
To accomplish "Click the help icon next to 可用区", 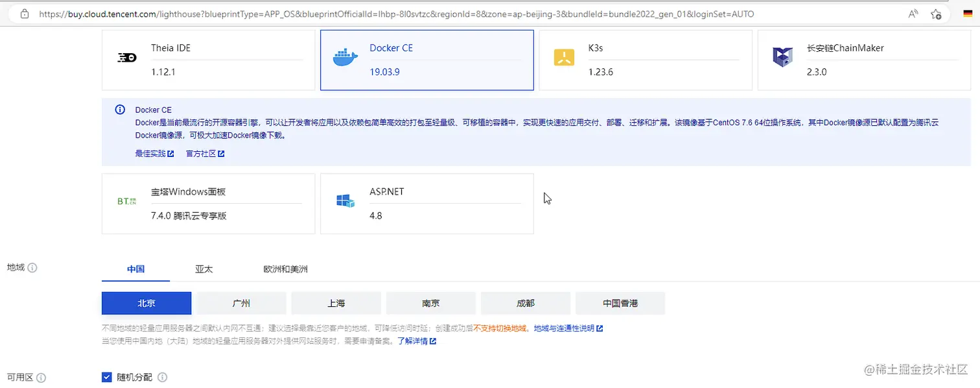I will coord(41,378).
